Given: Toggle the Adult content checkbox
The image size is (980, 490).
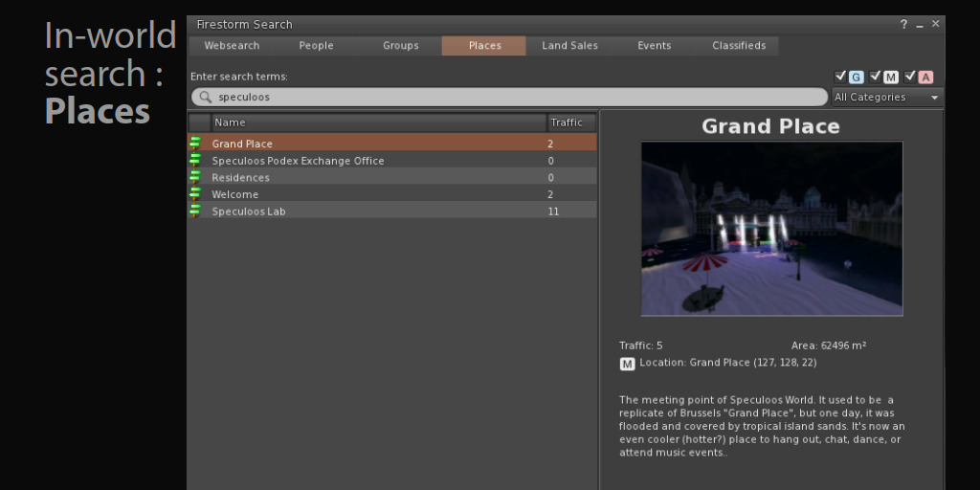Looking at the screenshot, I should tap(911, 77).
